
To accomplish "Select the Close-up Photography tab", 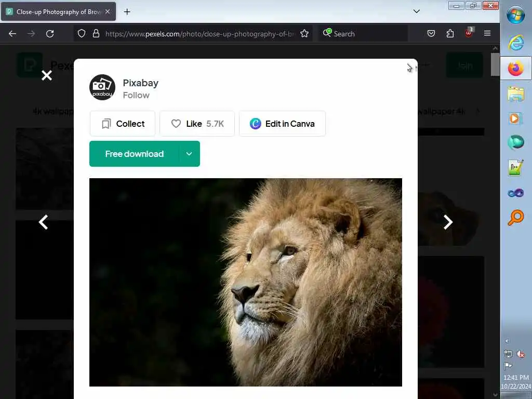I will [58, 11].
